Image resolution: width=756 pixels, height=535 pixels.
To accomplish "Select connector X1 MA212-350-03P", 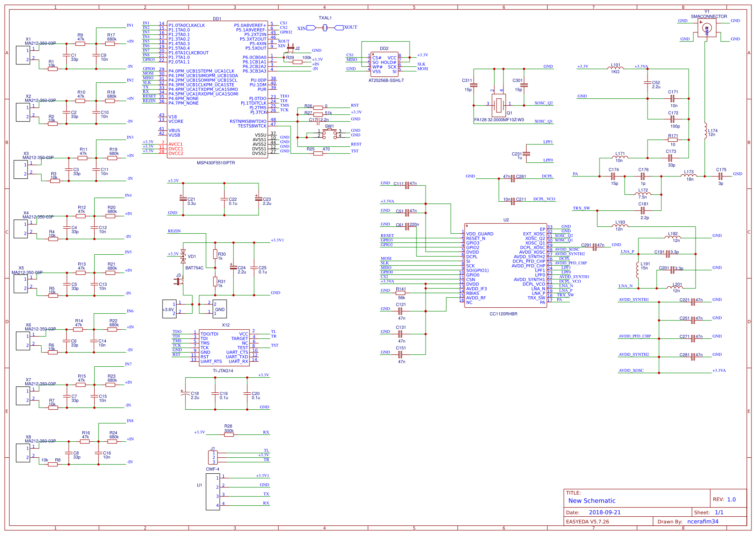I will click(x=22, y=55).
